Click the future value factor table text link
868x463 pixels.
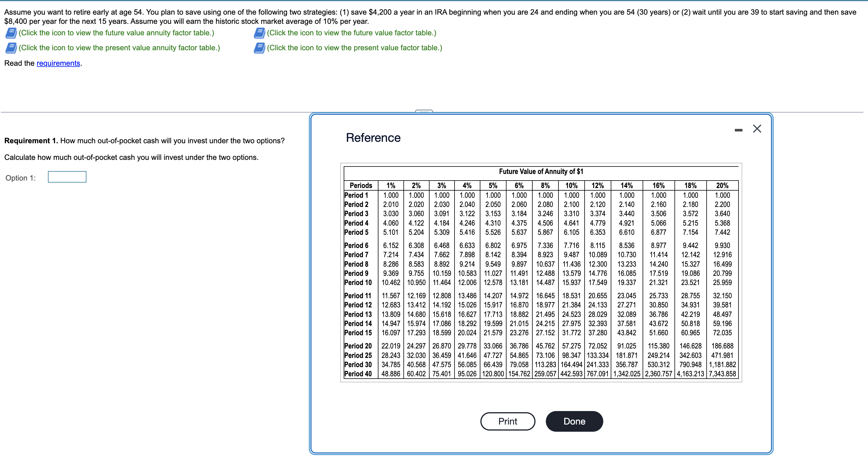point(351,33)
